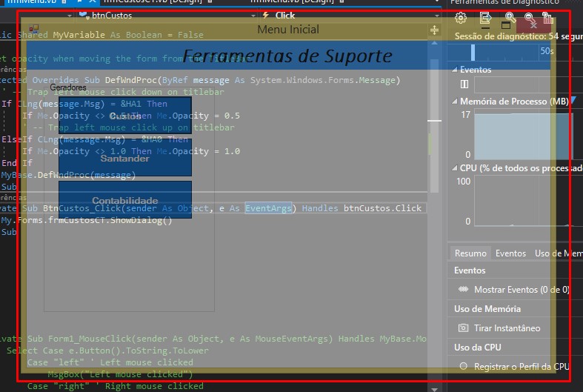Click the 50s mark on the timeline ruler
The image size is (583, 392).
pos(547,51)
